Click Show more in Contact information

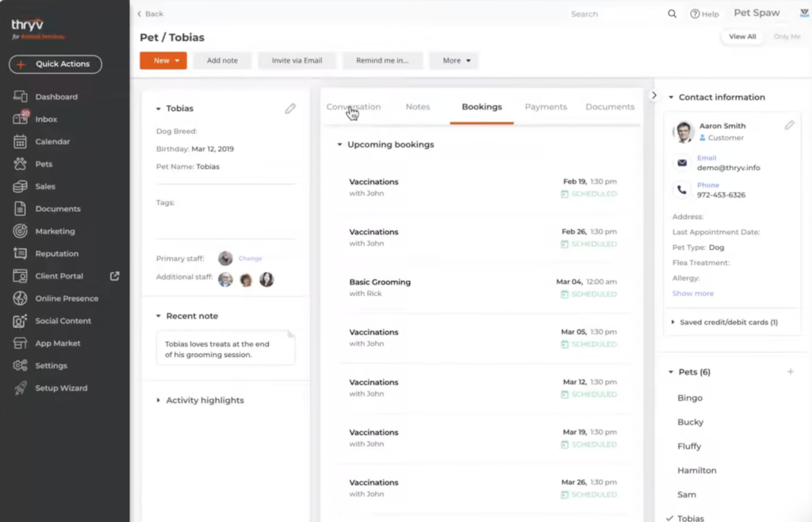693,294
